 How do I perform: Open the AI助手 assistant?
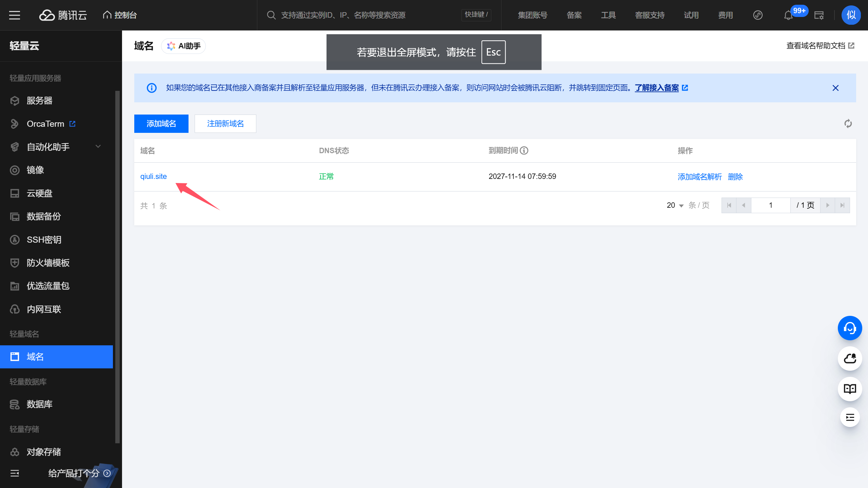coord(183,46)
